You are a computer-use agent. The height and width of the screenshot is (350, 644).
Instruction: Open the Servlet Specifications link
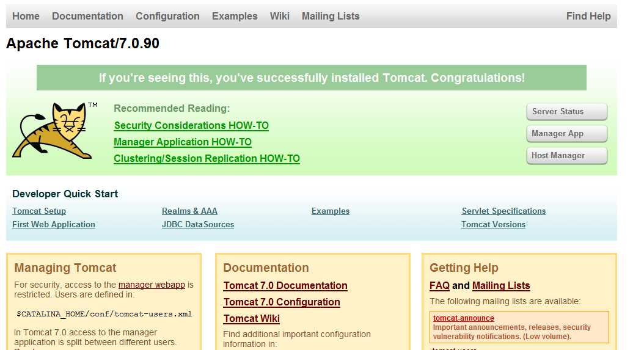[503, 211]
